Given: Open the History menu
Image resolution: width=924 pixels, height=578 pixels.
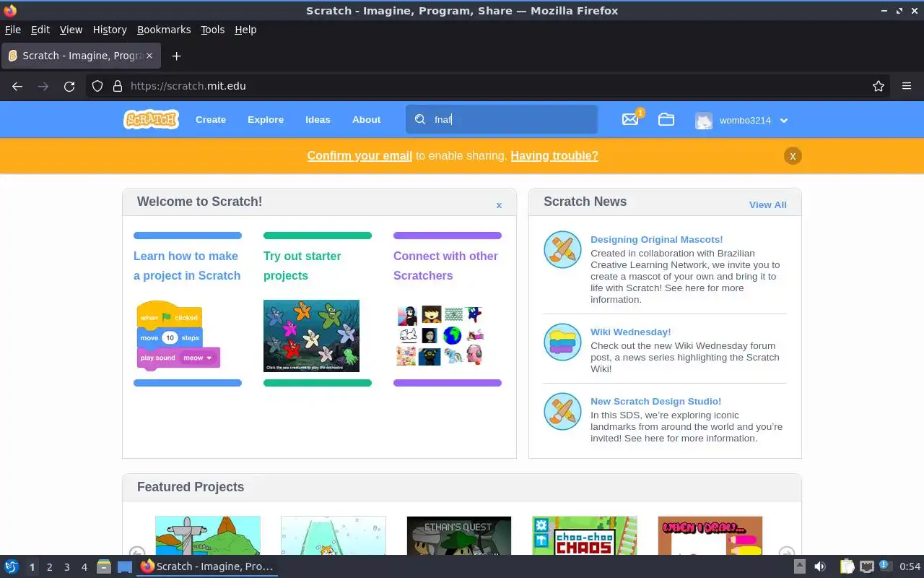Looking at the screenshot, I should tap(110, 30).
